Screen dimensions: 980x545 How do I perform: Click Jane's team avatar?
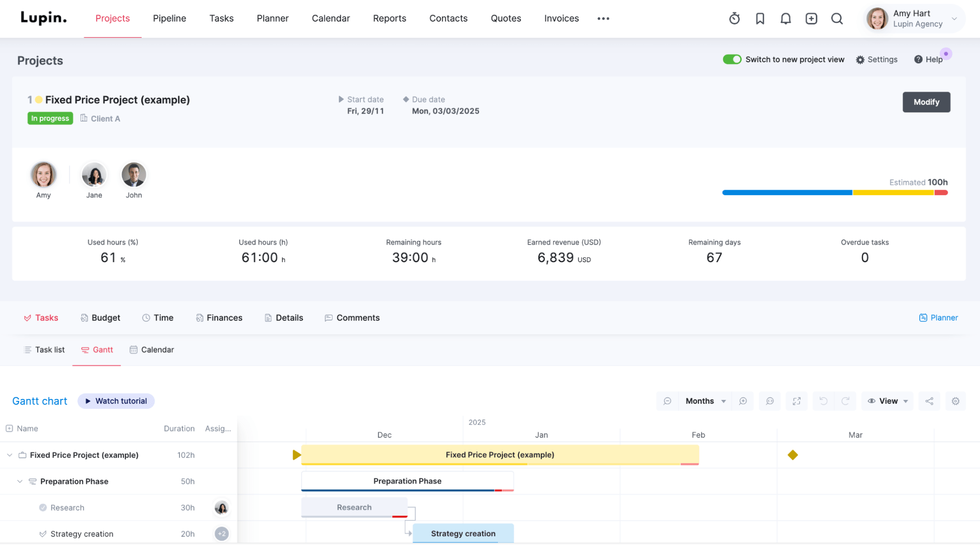click(x=94, y=174)
